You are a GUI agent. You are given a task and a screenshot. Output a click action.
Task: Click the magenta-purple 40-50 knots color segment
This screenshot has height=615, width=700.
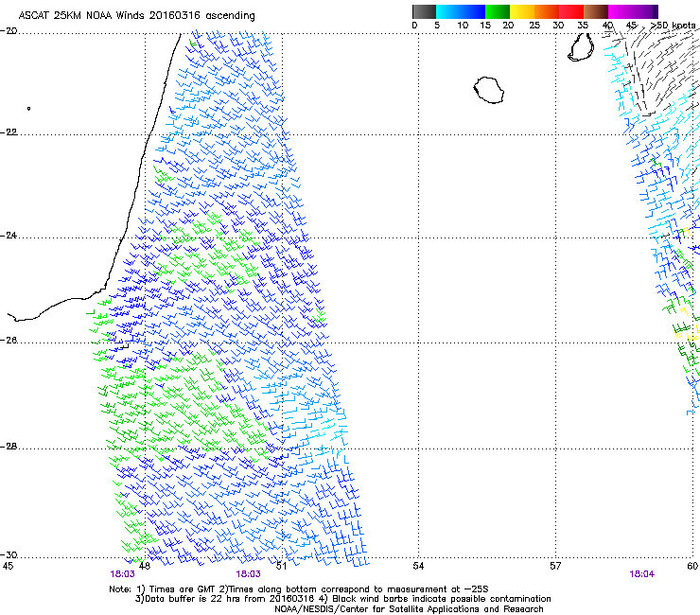(633, 11)
